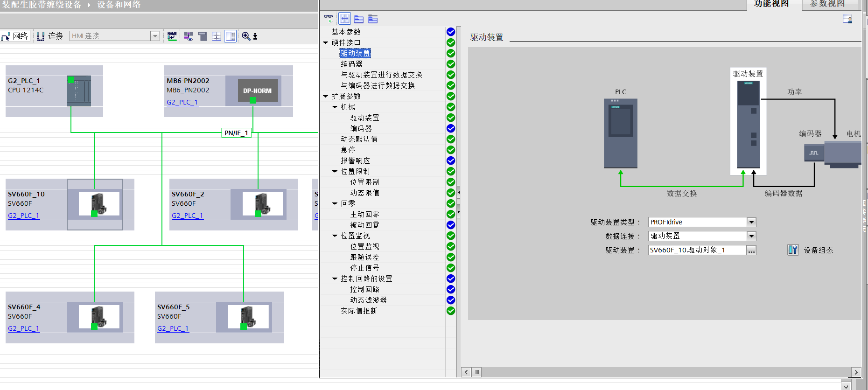
Task: Click the G2_PLC_1 link under MB6-PN2002
Action: (x=182, y=102)
